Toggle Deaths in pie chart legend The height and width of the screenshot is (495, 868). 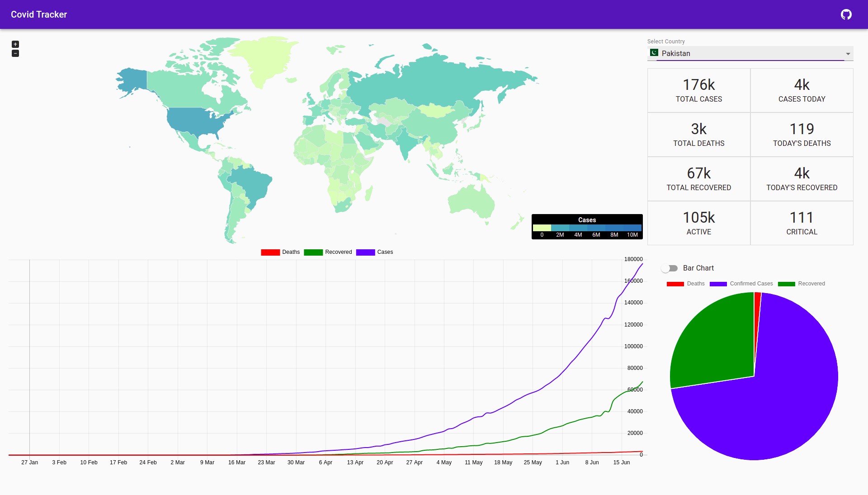point(685,284)
